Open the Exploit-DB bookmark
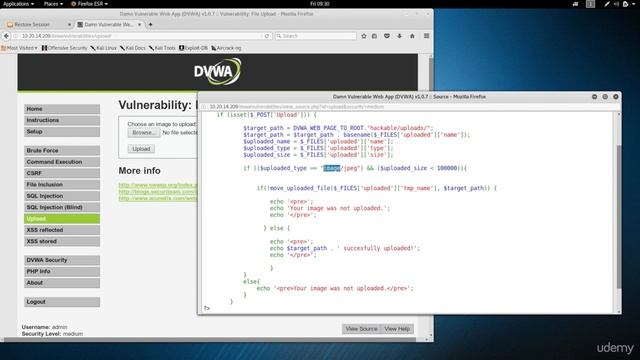This screenshot has height=360, width=640. 193,48
